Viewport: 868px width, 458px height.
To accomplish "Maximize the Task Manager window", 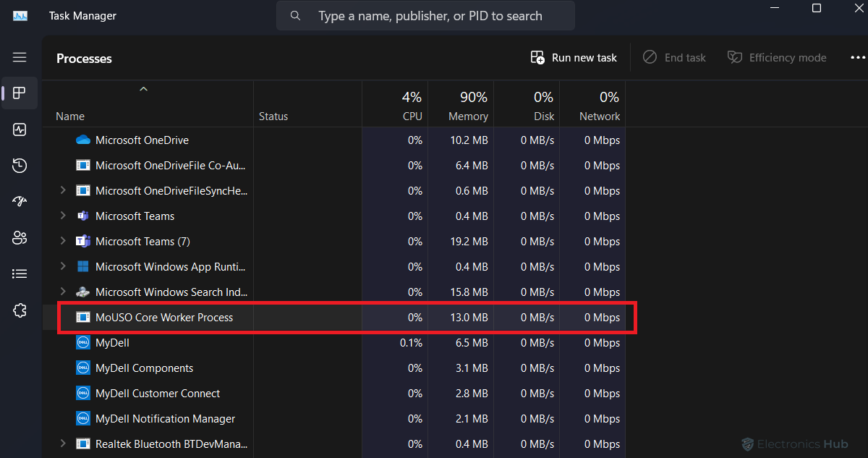I will pyautogui.click(x=817, y=8).
